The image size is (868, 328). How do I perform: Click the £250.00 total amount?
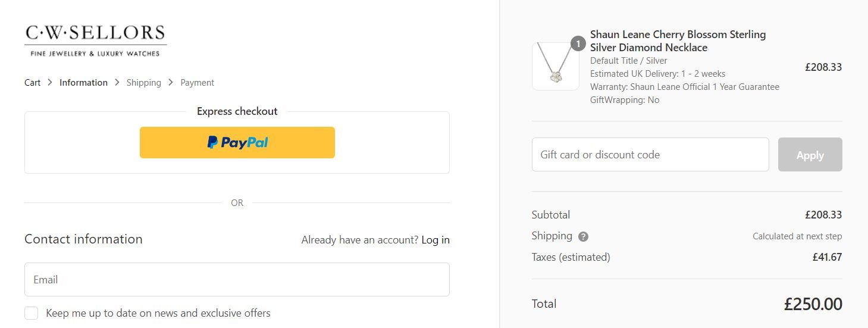(813, 304)
